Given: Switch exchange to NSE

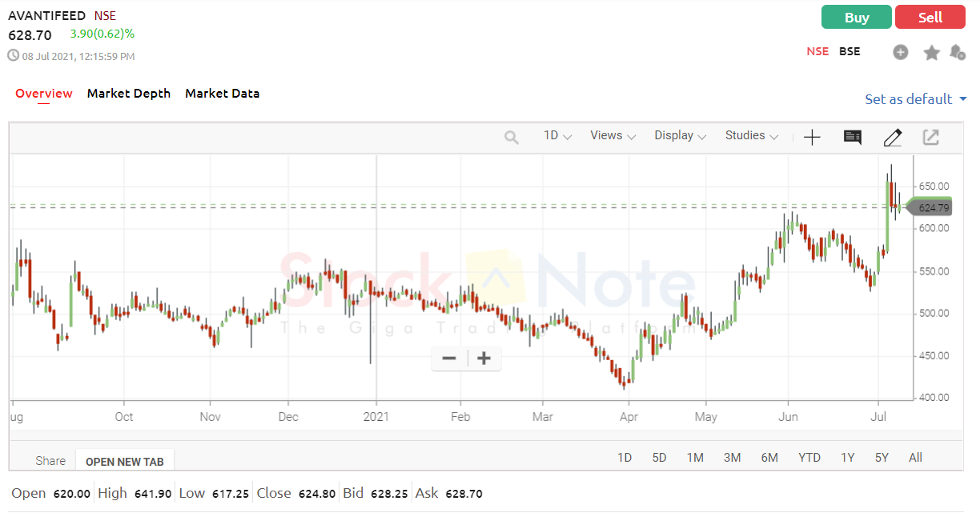Looking at the screenshot, I should [817, 51].
